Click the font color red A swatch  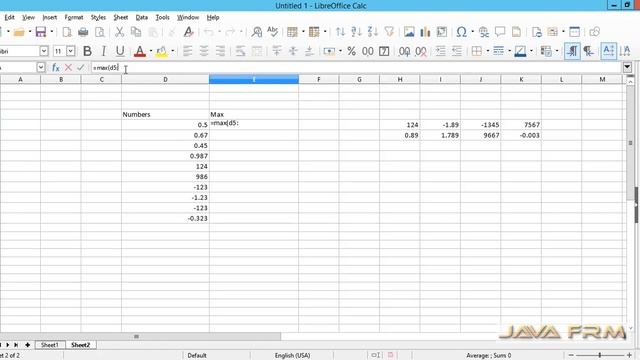click(x=140, y=51)
